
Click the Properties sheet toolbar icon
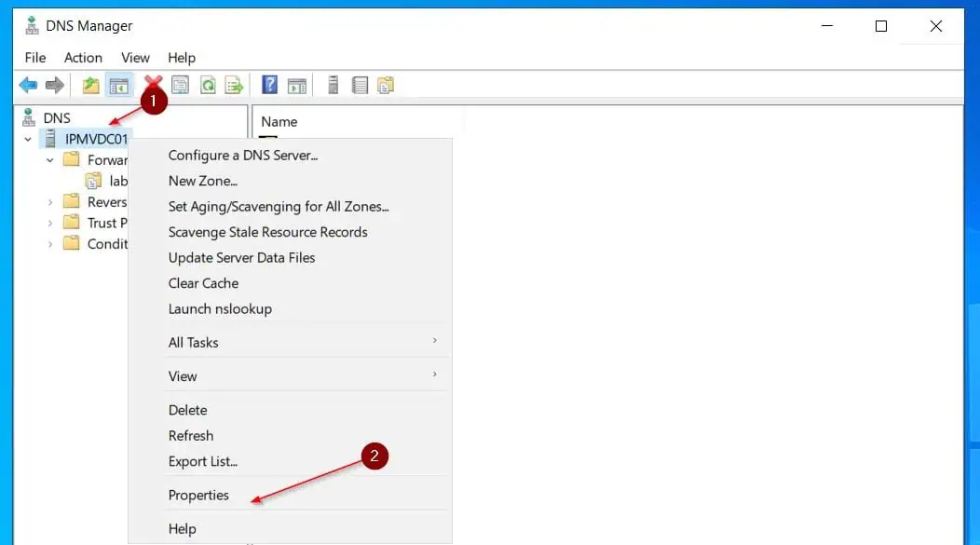(x=180, y=85)
